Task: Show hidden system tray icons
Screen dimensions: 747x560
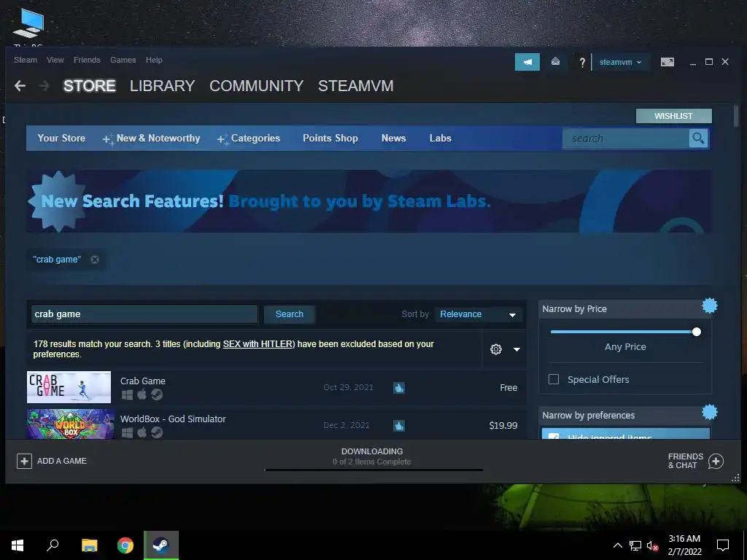Action: coord(617,545)
